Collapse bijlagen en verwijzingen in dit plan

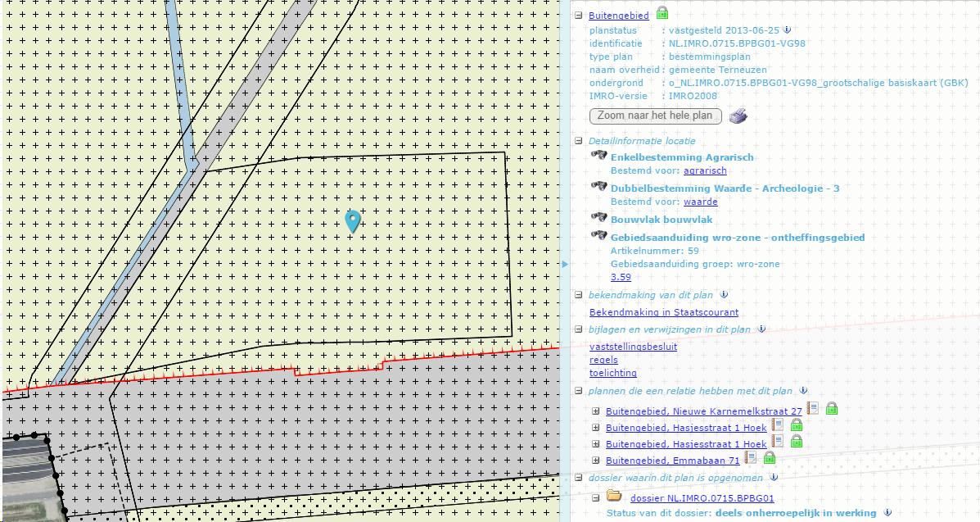tap(579, 329)
